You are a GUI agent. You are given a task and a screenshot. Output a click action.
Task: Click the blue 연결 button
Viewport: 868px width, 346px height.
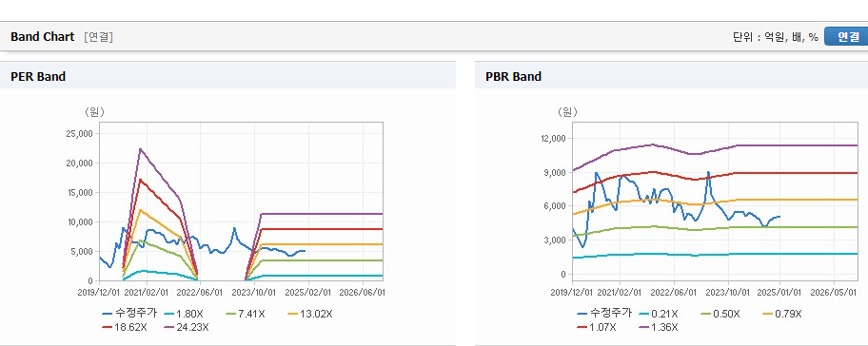tap(846, 36)
